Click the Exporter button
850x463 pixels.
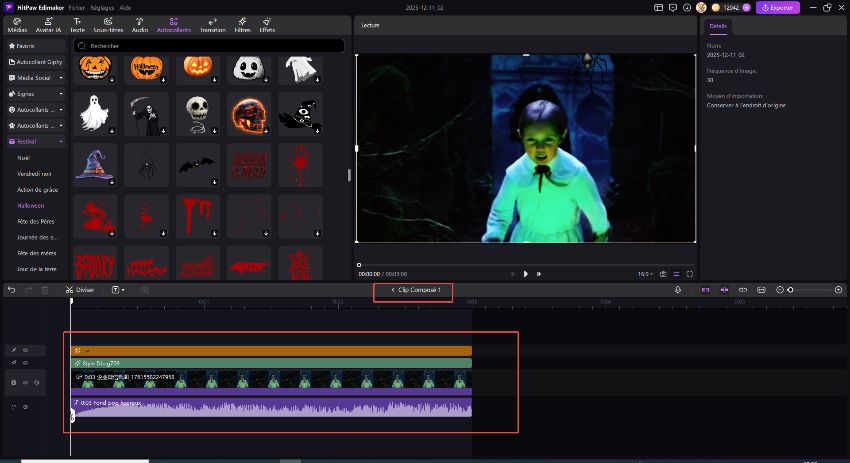coord(777,8)
